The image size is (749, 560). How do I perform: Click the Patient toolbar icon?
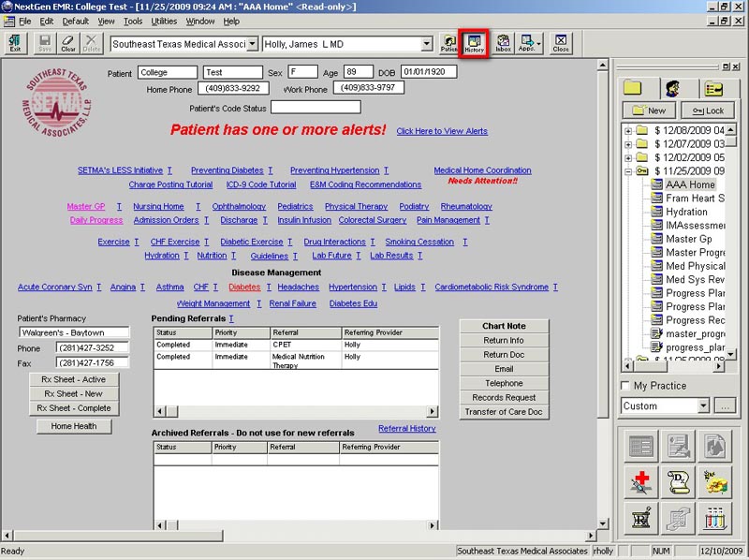coord(448,43)
